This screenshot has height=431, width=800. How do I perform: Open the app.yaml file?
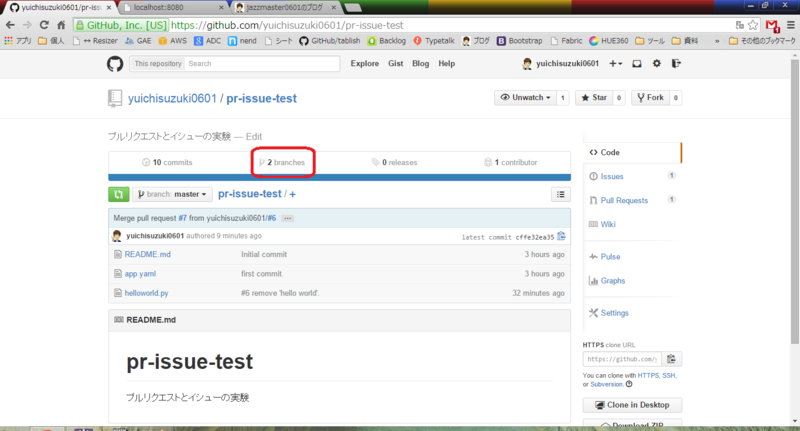pos(140,274)
